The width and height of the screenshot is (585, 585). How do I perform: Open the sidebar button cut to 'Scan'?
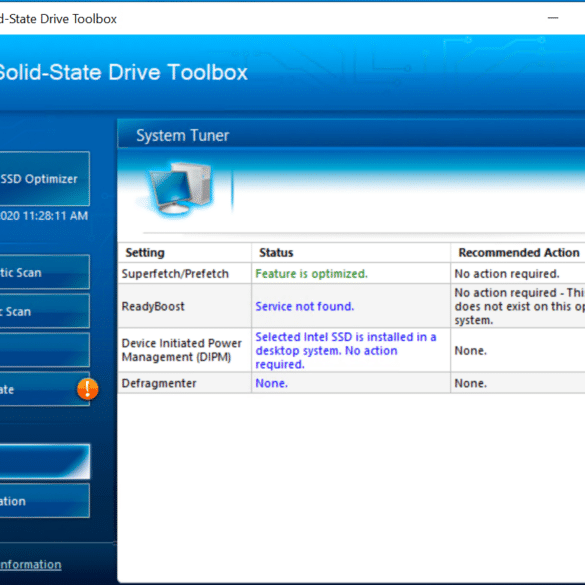click(44, 311)
